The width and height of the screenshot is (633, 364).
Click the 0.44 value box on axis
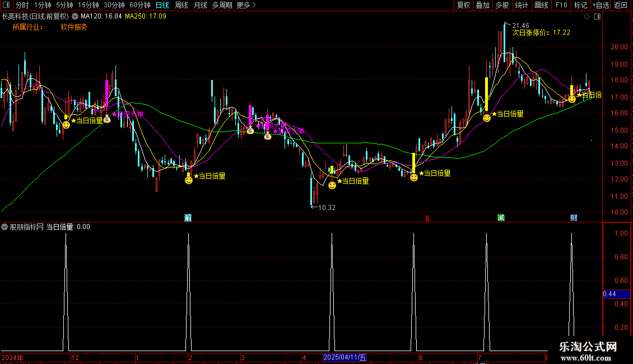(x=616, y=294)
